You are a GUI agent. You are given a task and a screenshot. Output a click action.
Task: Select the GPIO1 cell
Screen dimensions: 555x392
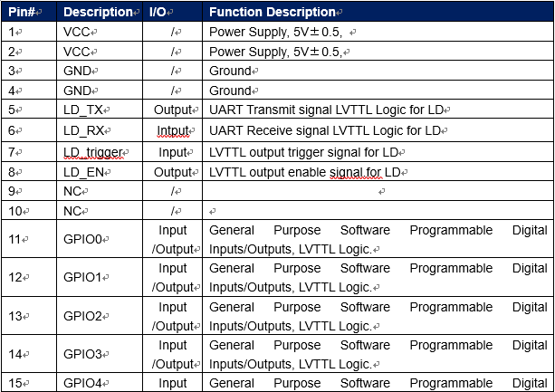point(84,278)
